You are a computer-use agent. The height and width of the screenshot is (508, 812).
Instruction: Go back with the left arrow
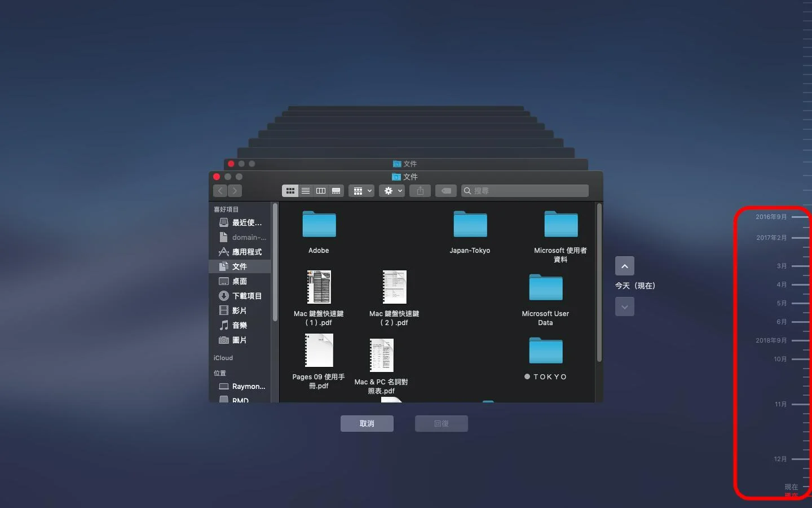click(x=220, y=191)
